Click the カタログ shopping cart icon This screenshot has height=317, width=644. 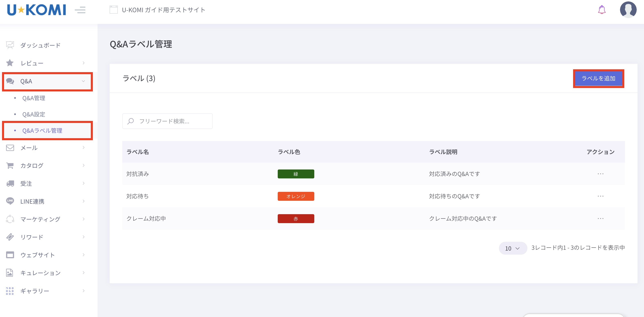click(x=10, y=165)
